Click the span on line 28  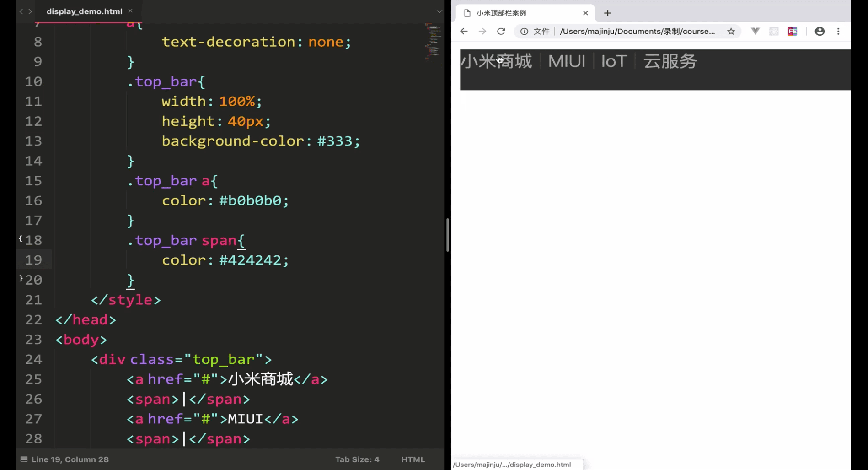tap(188, 439)
